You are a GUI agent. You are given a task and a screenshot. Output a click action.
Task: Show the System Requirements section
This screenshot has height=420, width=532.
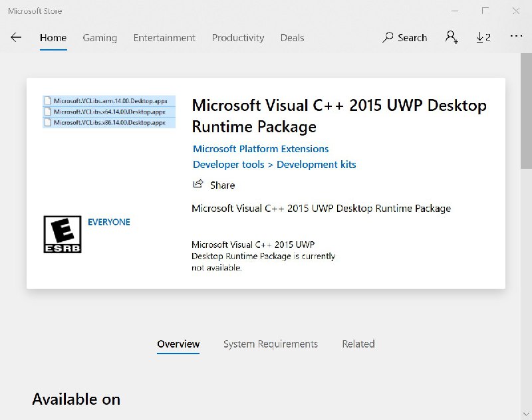[x=270, y=344]
